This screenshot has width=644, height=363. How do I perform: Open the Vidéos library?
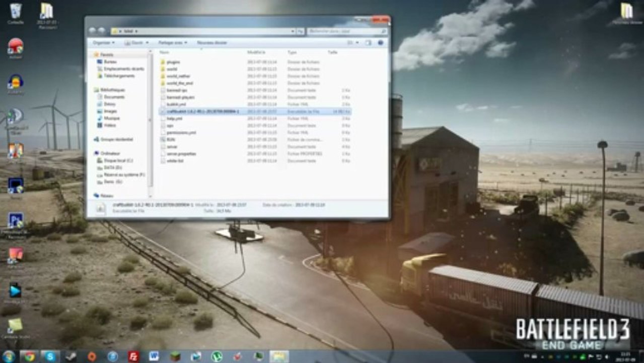(107, 125)
